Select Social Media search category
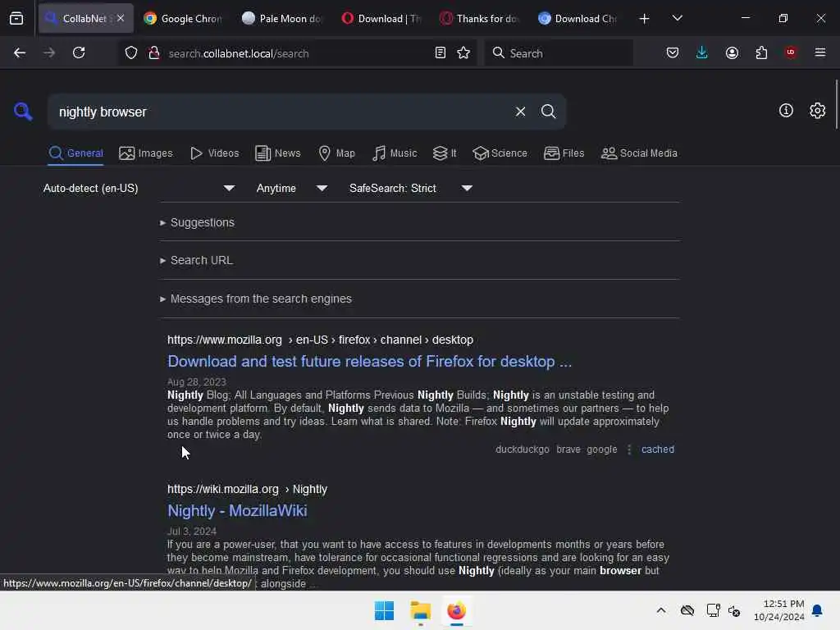 click(639, 153)
